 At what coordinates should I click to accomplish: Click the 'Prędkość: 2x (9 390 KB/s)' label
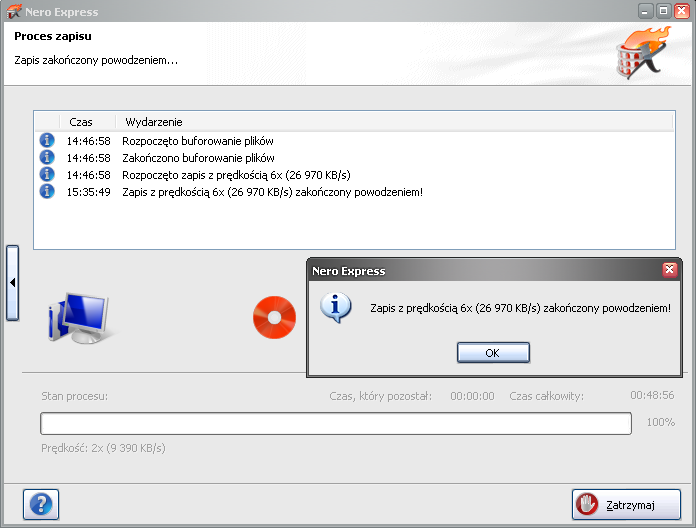click(103, 448)
